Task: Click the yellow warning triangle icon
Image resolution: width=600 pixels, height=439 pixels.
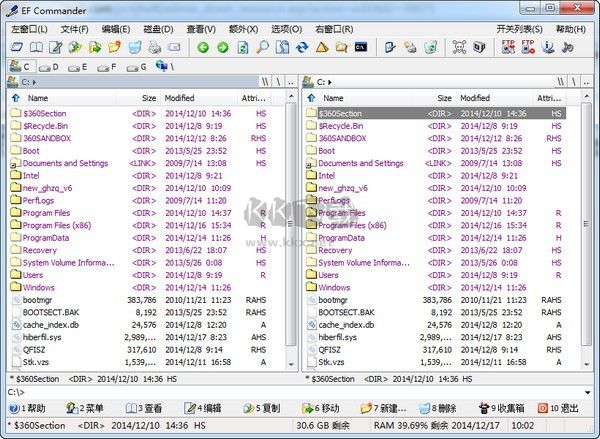Action: click(x=322, y=47)
